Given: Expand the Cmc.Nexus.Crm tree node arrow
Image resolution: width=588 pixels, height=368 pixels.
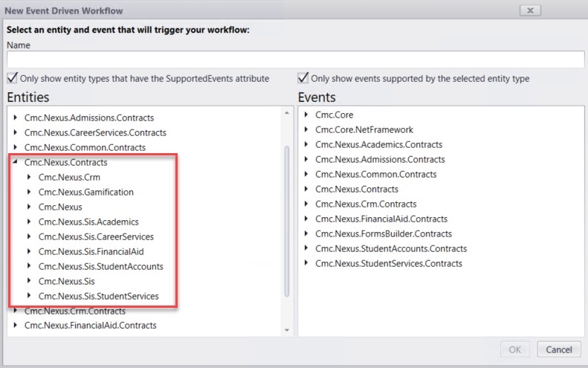Looking at the screenshot, I should pyautogui.click(x=29, y=177).
